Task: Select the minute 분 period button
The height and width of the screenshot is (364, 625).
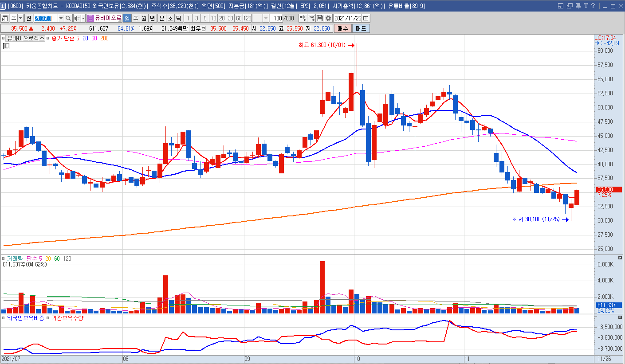Action: (162, 18)
